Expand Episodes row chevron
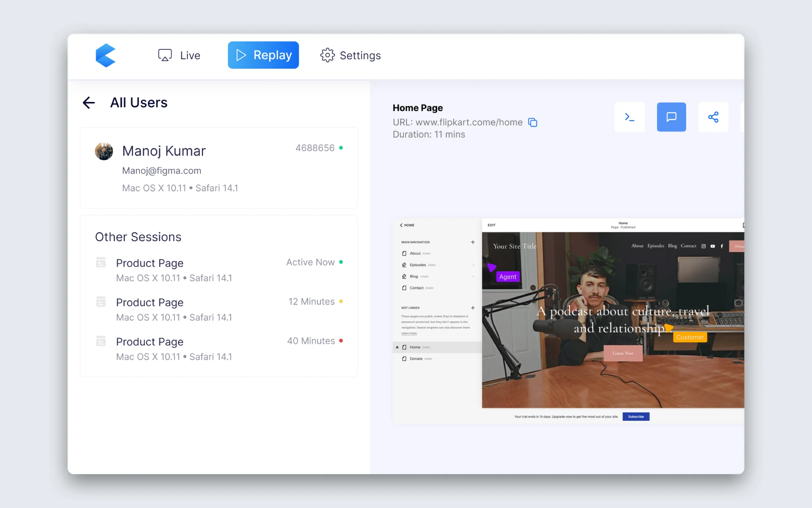 (473, 265)
